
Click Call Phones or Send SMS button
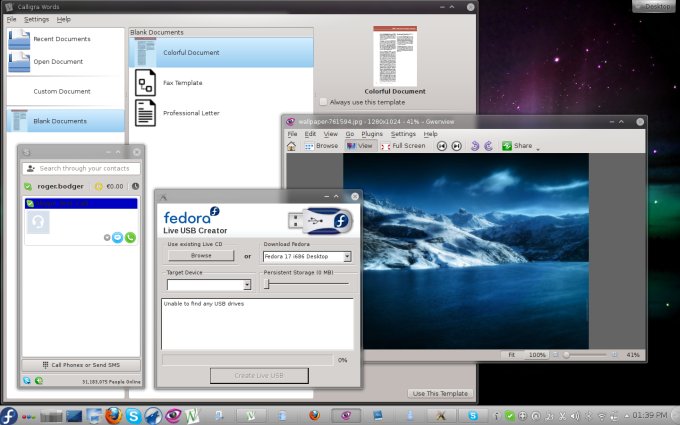click(82, 365)
